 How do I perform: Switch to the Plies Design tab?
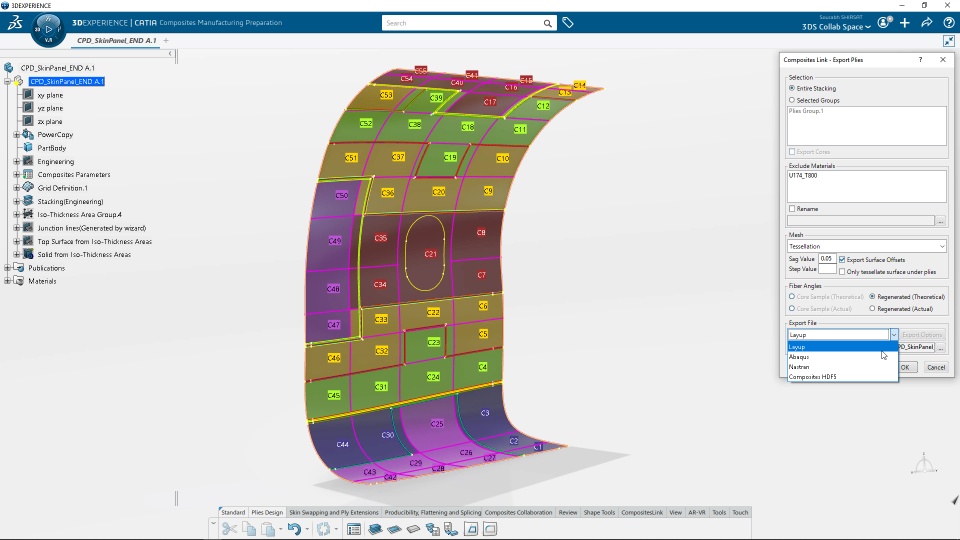pos(267,512)
